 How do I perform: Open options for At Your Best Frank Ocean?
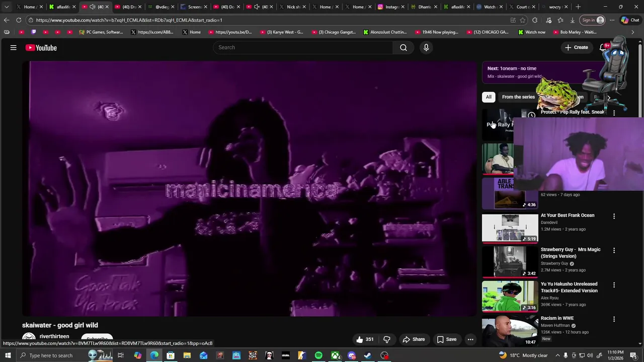click(614, 216)
